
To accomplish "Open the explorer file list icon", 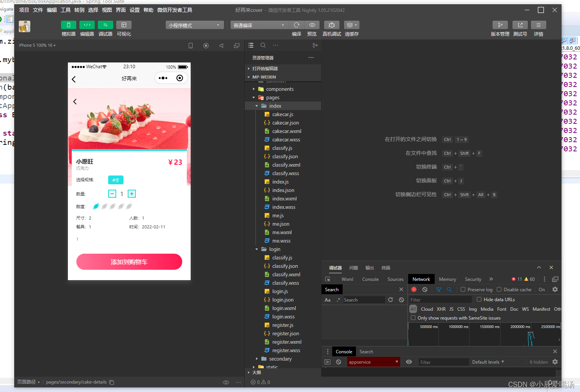I will point(251,45).
